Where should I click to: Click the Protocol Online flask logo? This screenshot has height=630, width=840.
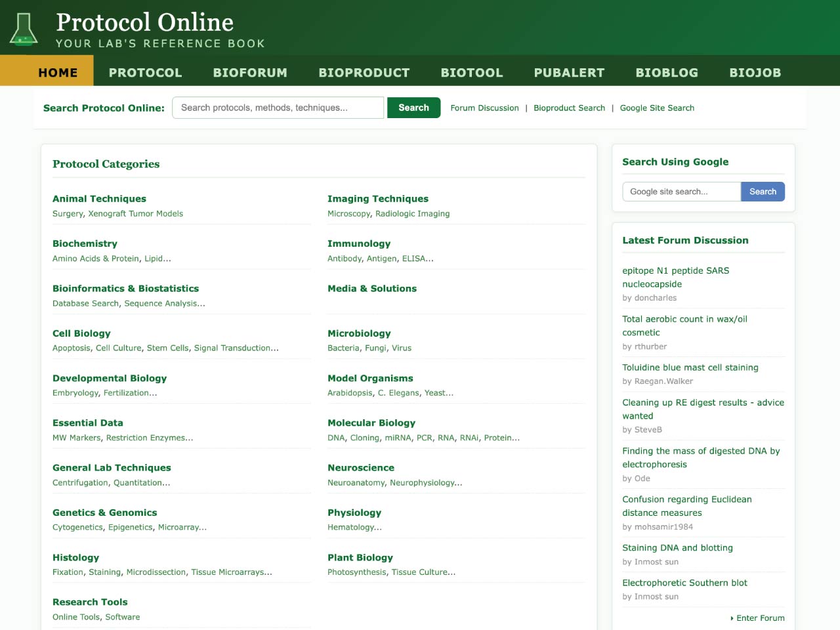(24, 29)
